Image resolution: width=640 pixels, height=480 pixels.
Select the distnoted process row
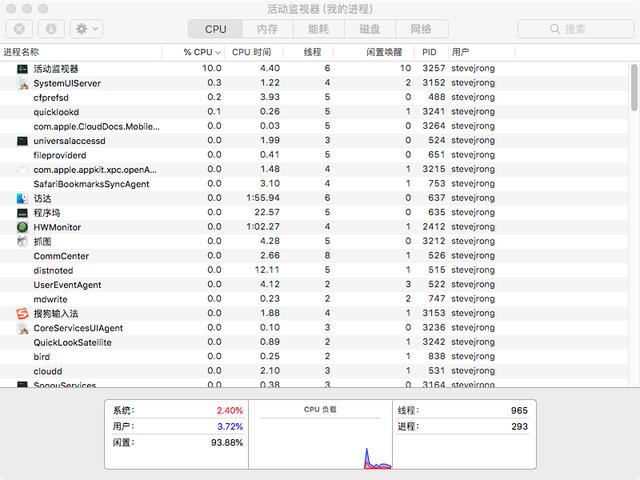pyautogui.click(x=314, y=270)
